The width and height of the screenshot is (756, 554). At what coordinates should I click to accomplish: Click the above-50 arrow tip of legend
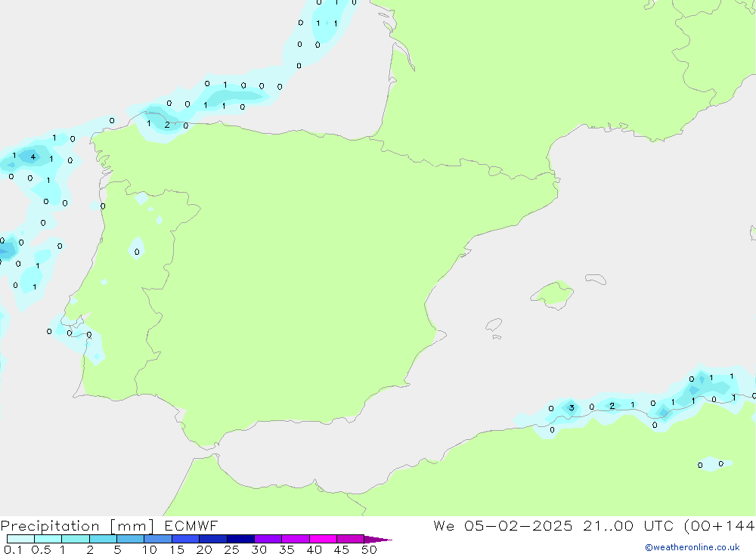tap(379, 540)
